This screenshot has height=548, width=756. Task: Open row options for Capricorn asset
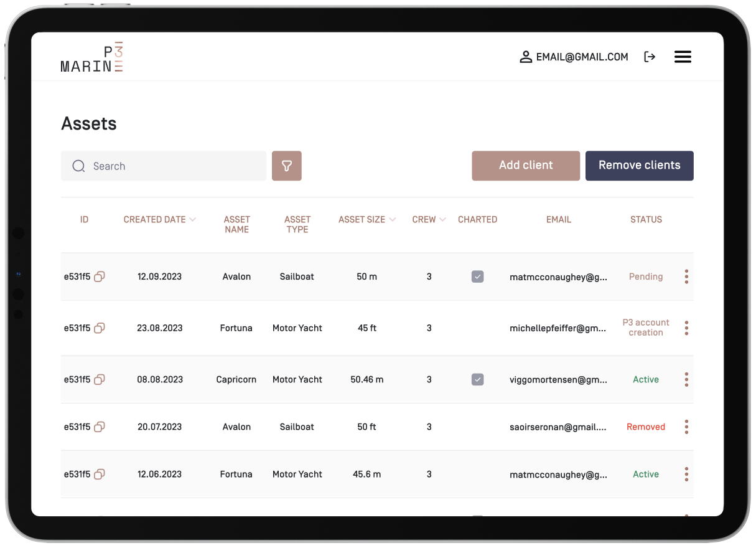point(686,379)
